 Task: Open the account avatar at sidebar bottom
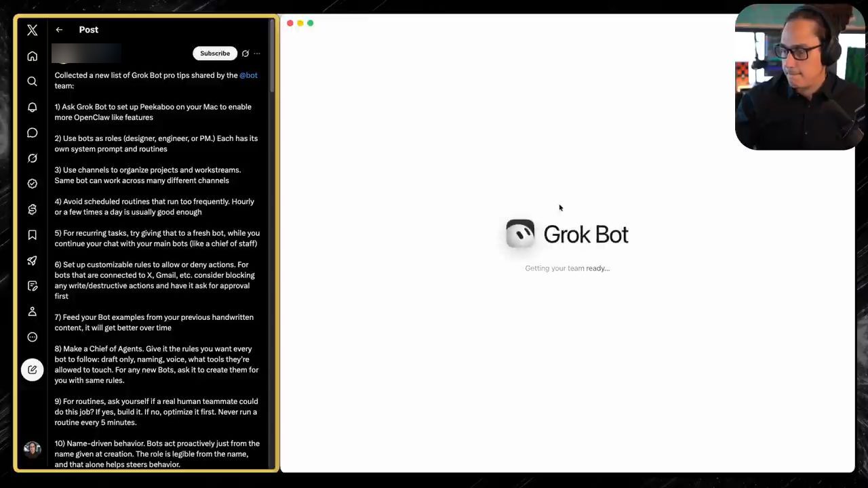[x=32, y=449]
